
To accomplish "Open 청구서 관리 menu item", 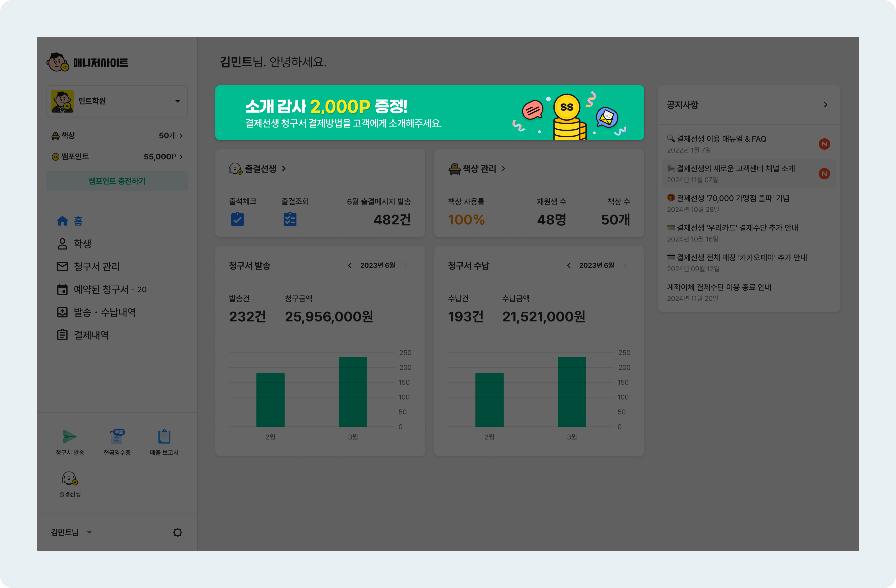I will 96,266.
